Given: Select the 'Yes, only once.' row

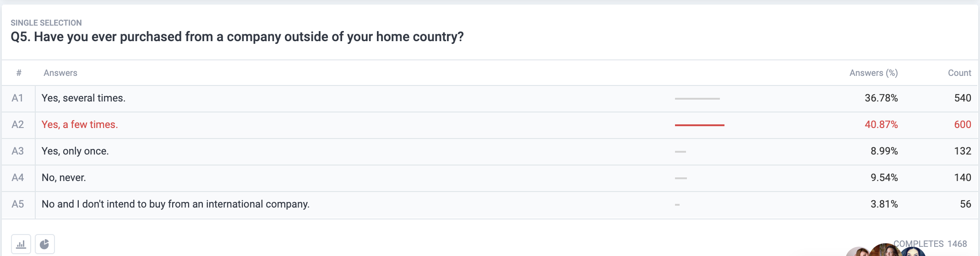Looking at the screenshot, I should (x=490, y=151).
